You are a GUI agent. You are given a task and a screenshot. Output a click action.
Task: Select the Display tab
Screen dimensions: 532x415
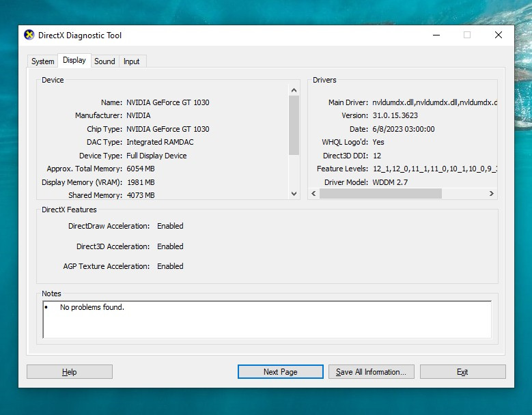click(x=74, y=60)
